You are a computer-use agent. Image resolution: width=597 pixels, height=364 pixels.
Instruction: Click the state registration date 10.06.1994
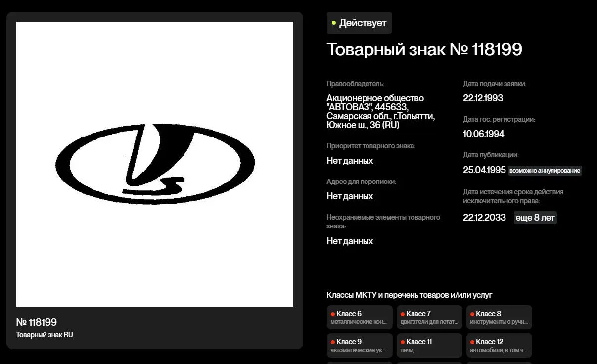pos(484,134)
